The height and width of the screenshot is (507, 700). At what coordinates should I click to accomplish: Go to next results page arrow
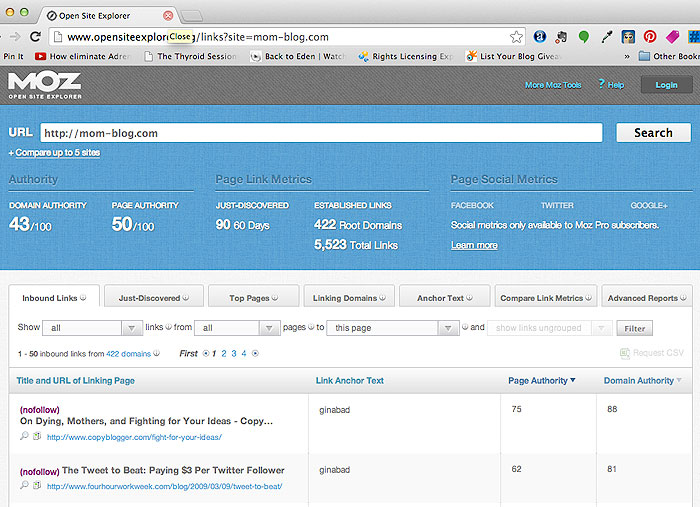(x=255, y=353)
